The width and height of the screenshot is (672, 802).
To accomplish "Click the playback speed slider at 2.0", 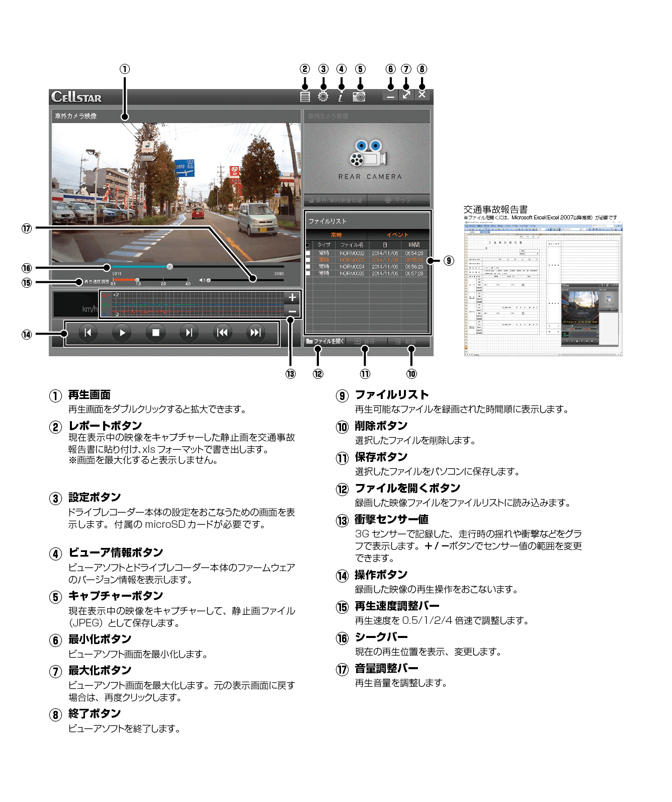I will pyautogui.click(x=163, y=280).
